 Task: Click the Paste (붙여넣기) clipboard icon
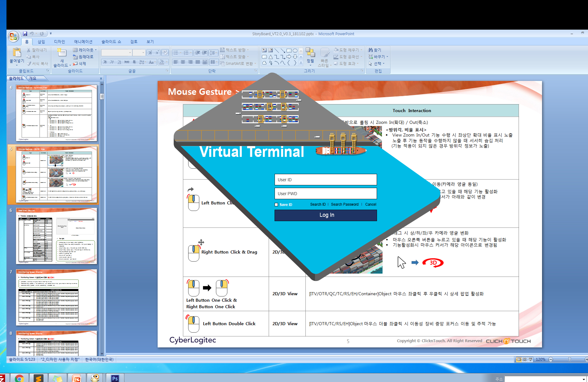tap(17, 53)
